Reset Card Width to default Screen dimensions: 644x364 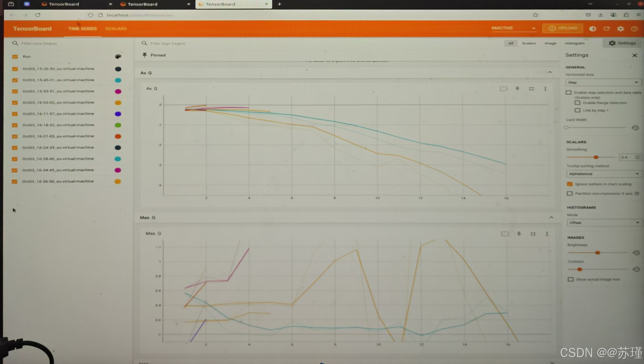coord(635,128)
